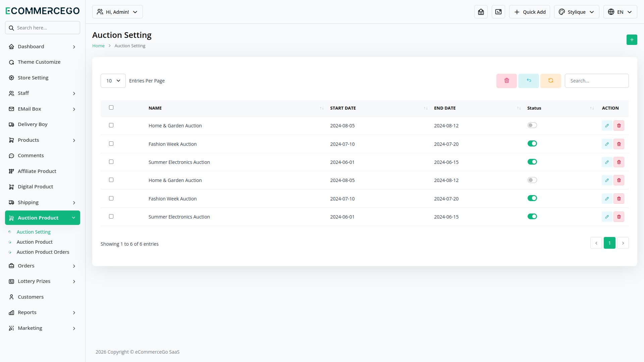Screen dimensions: 644x362
Task: Click the red bulk delete trash button
Action: coord(506,81)
